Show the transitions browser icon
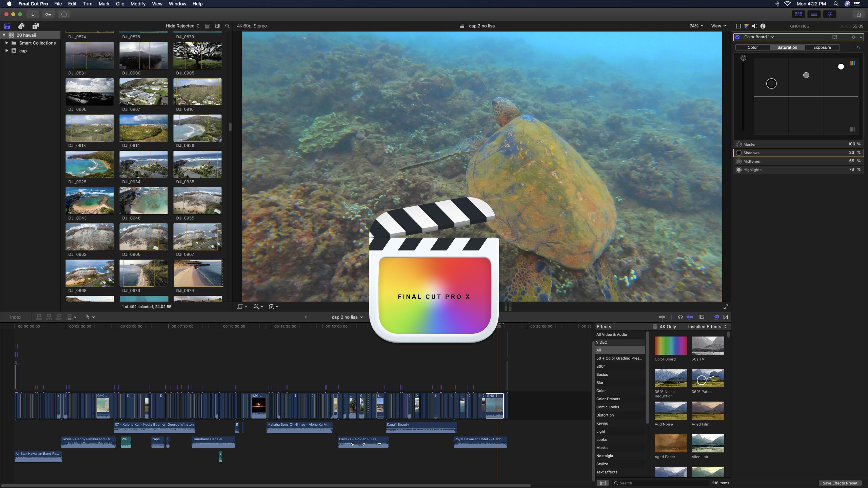 pyautogui.click(x=726, y=317)
